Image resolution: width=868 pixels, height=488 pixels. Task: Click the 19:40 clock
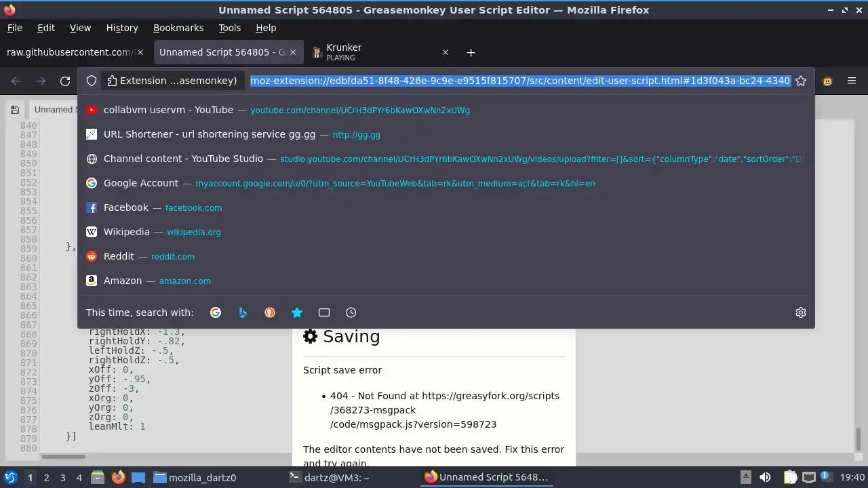(852, 477)
